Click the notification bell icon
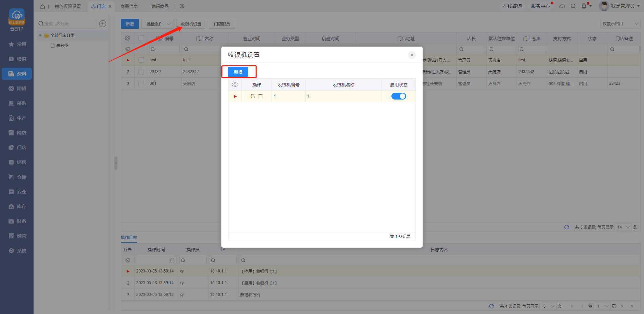The image size is (644, 314). tap(584, 6)
